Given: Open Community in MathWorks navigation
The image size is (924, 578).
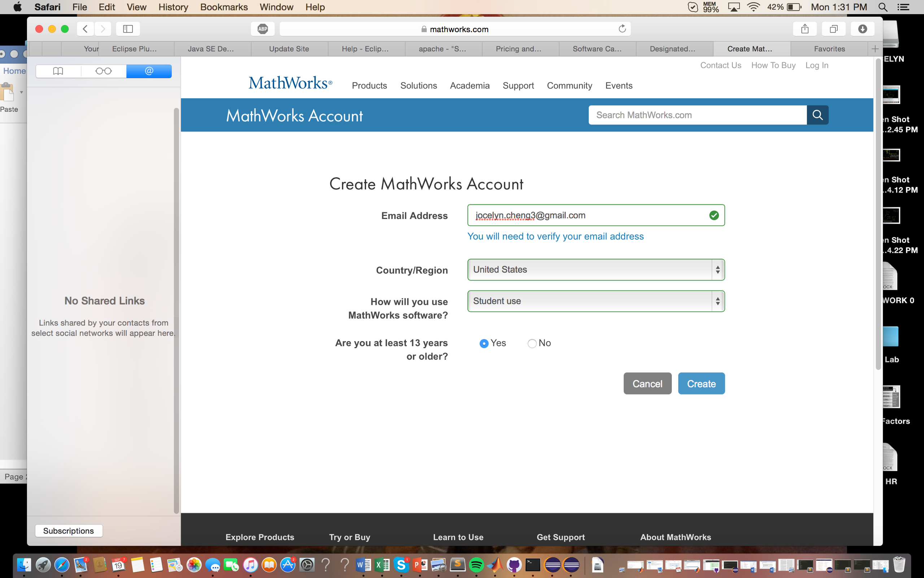Looking at the screenshot, I should (569, 86).
